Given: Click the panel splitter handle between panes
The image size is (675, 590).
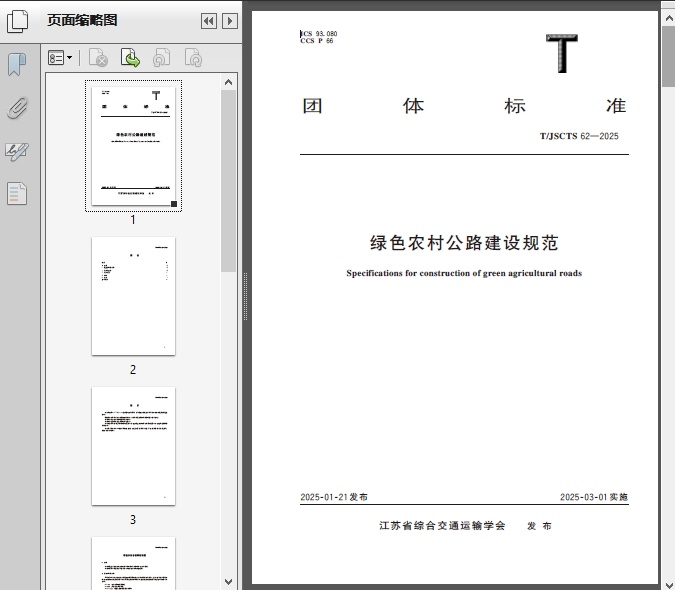Looking at the screenshot, I should (245, 296).
